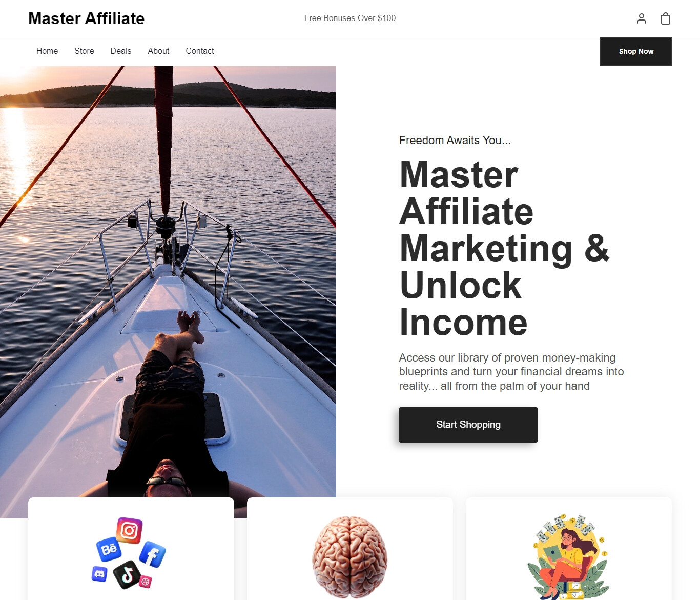Click the Start Shopping button
700x600 pixels.
[x=468, y=425]
